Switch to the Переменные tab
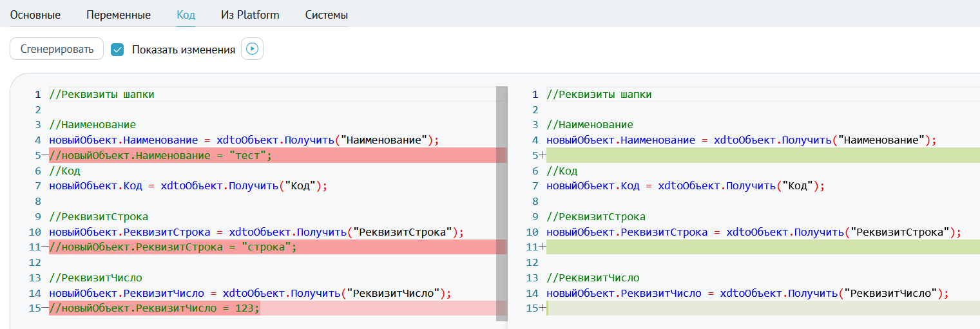 click(x=119, y=14)
